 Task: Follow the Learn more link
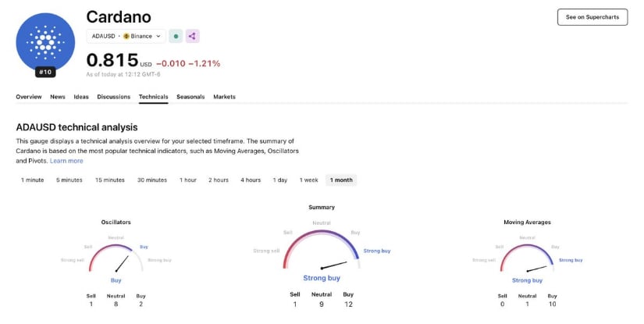coord(66,161)
